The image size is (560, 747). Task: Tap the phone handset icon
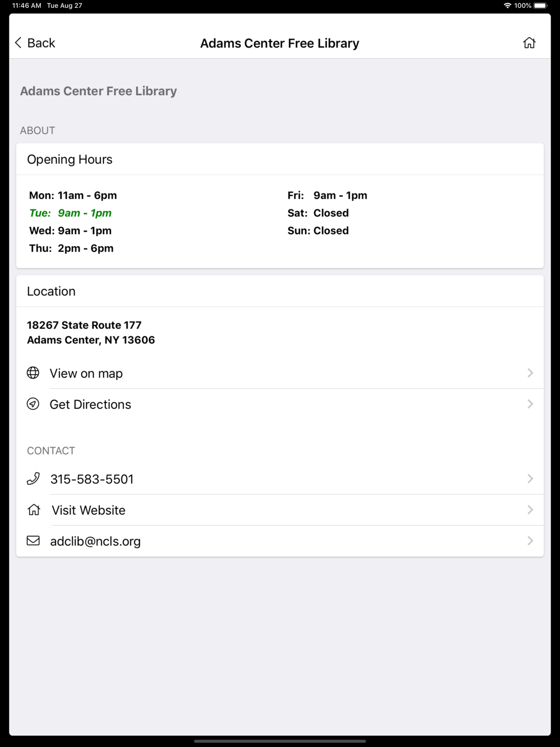pos(33,479)
